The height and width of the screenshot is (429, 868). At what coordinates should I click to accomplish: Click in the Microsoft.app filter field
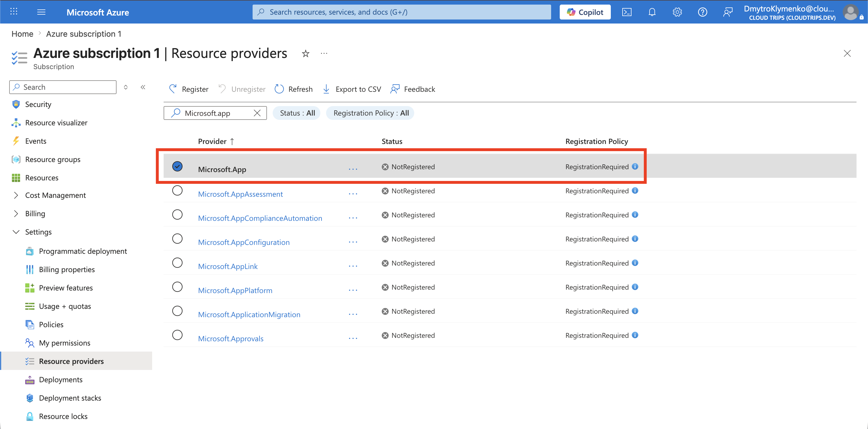click(215, 113)
